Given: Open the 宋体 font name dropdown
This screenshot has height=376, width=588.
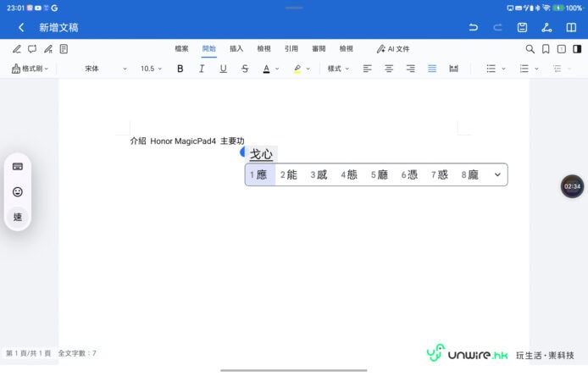Looking at the screenshot, I should point(106,69).
